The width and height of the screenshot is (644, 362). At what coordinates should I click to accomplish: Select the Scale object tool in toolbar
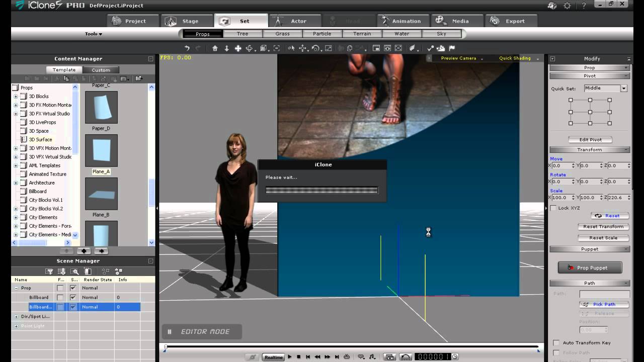pyautogui.click(x=328, y=48)
